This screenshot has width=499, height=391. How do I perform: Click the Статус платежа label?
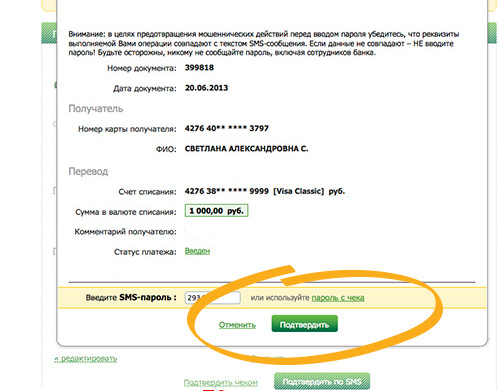(x=145, y=252)
